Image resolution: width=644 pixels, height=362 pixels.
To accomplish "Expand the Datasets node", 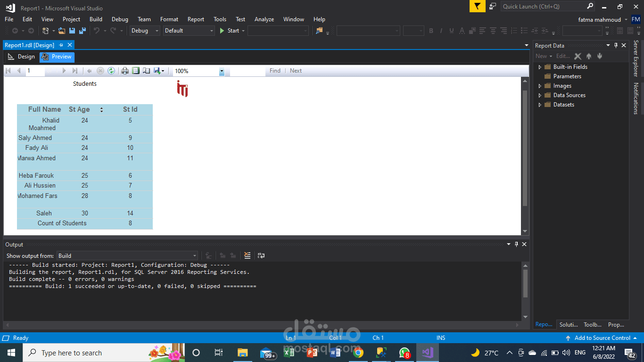I will 540,105.
